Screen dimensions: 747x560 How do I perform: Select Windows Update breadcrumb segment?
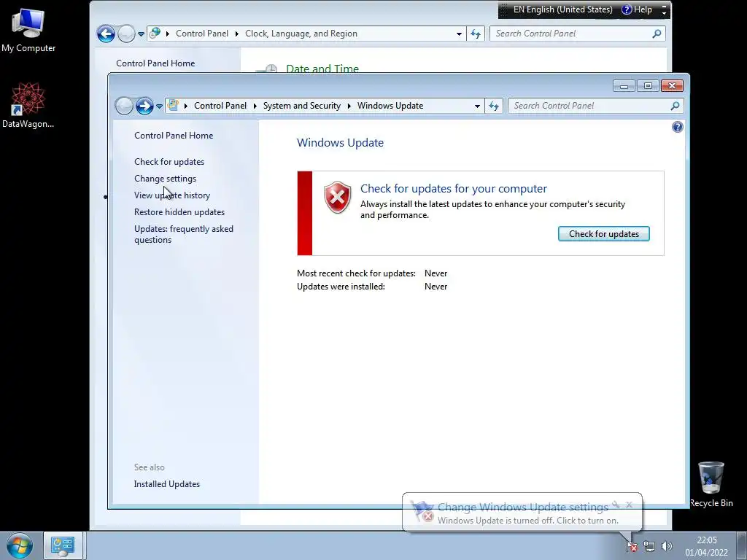(x=390, y=106)
